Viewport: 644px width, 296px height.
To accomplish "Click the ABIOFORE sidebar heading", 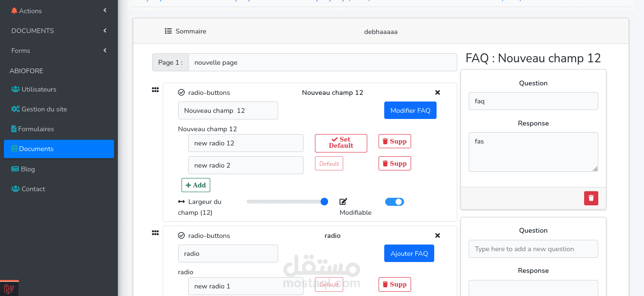I will 26,71.
